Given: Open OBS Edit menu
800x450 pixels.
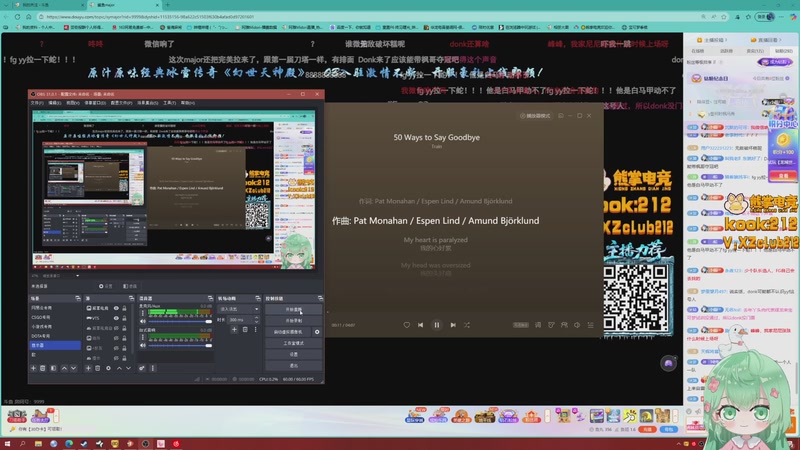Looking at the screenshot, I should pyautogui.click(x=55, y=103).
